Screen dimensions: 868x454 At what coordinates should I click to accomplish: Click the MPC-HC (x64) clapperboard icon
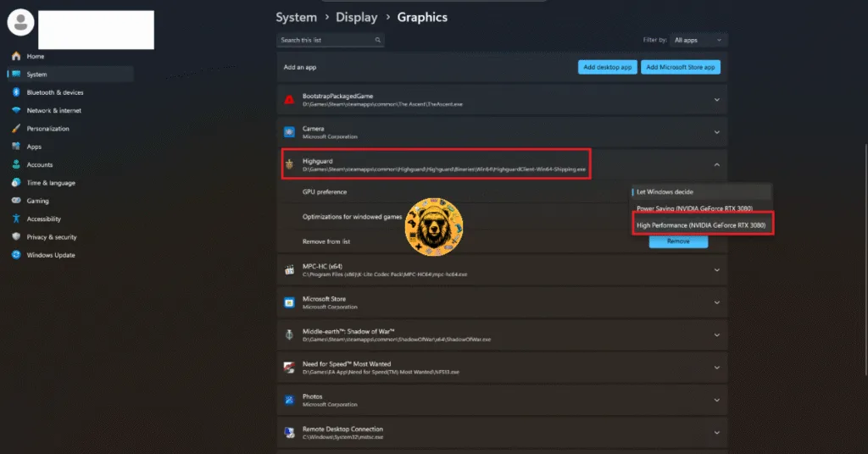[289, 270]
